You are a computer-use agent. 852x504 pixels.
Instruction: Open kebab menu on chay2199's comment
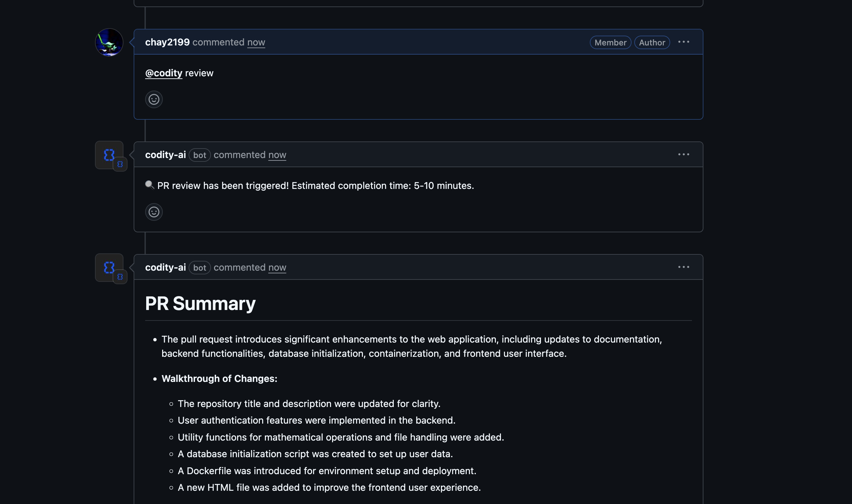[683, 42]
